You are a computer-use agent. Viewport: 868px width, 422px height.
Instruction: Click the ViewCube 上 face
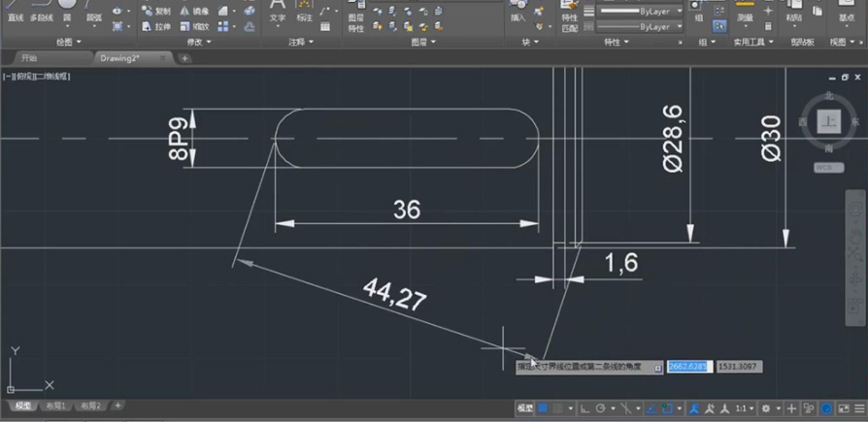click(x=829, y=121)
